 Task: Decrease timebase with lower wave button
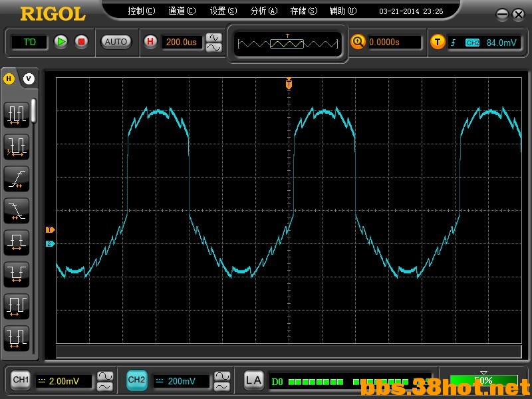(x=213, y=47)
